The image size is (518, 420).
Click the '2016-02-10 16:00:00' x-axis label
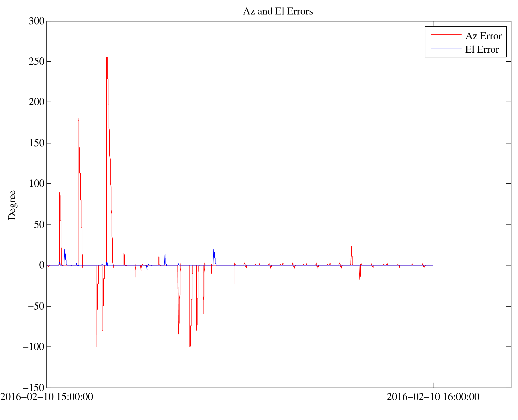click(x=433, y=397)
